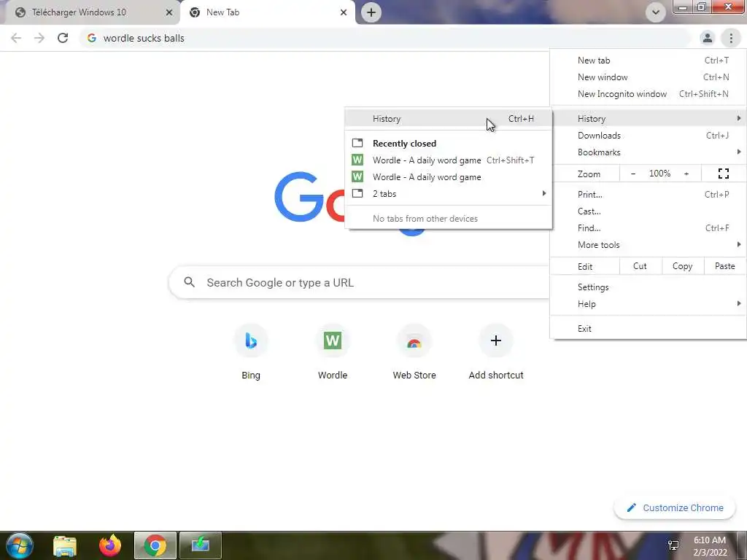
Task: Close the New Tab tab
Action: [x=344, y=12]
